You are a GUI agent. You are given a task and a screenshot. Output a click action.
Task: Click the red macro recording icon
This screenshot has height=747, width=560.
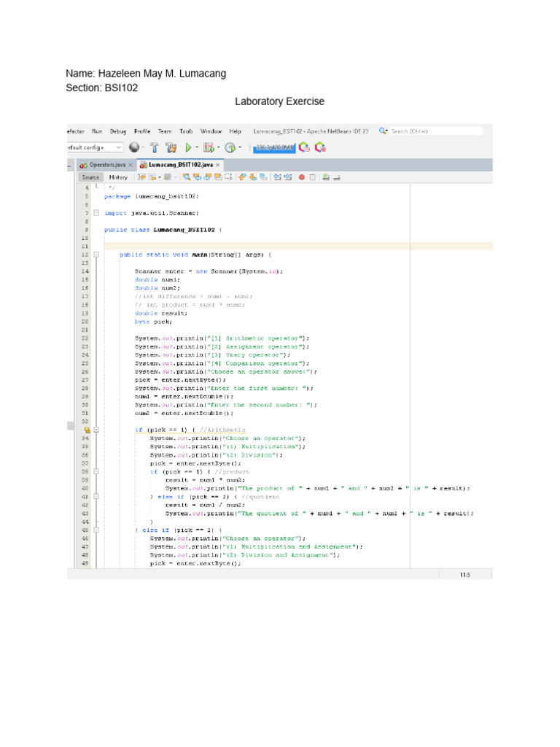tap(301, 177)
